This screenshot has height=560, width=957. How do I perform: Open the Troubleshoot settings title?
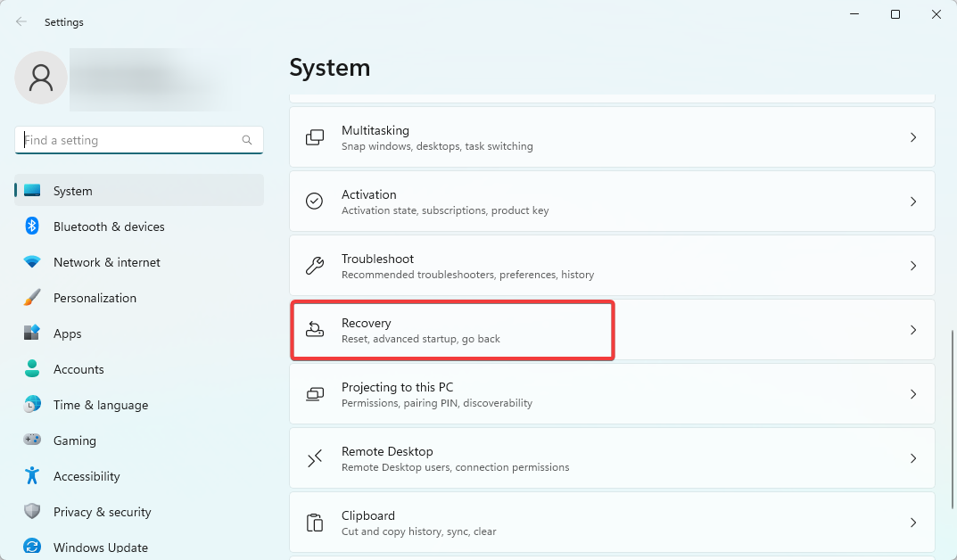pyautogui.click(x=377, y=259)
